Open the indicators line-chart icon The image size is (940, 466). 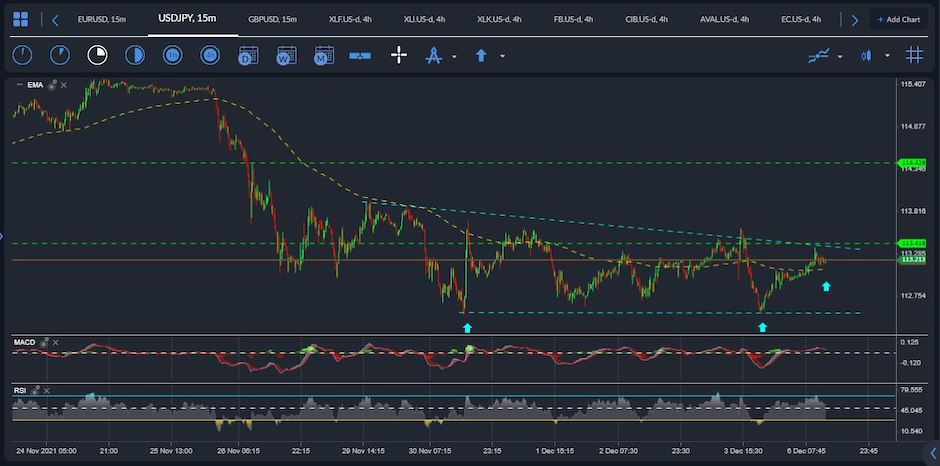point(819,56)
